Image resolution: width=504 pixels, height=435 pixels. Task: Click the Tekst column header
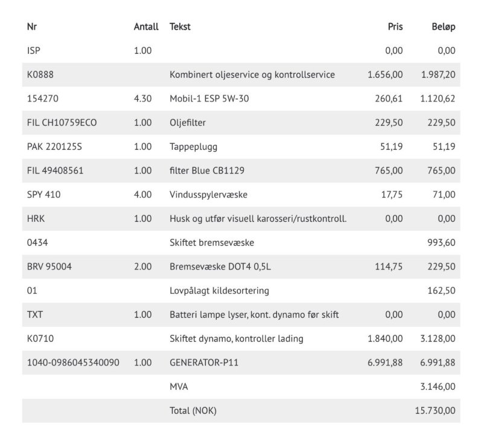tap(180, 27)
